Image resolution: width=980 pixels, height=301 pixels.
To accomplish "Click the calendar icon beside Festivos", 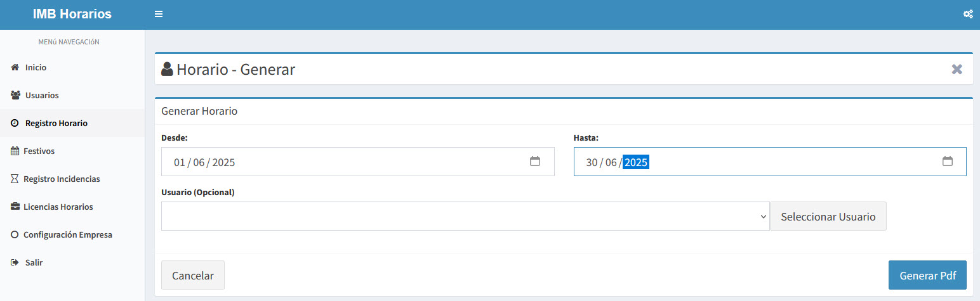I will tap(15, 151).
